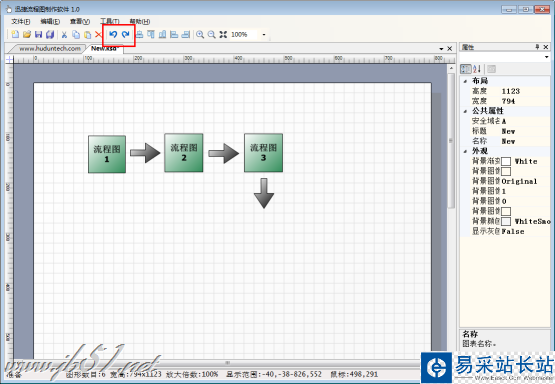Click the Align Left toolbar icon
The image size is (555, 384).
[x=174, y=34]
